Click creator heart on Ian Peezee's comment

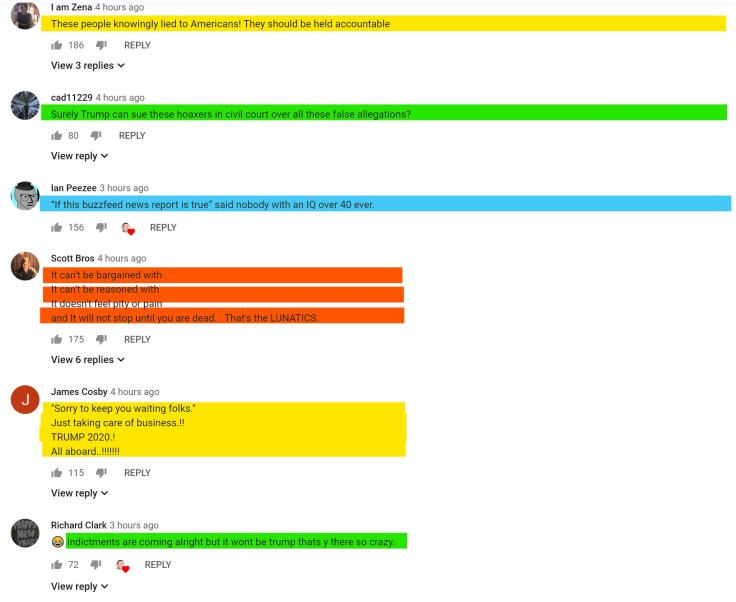click(127, 228)
